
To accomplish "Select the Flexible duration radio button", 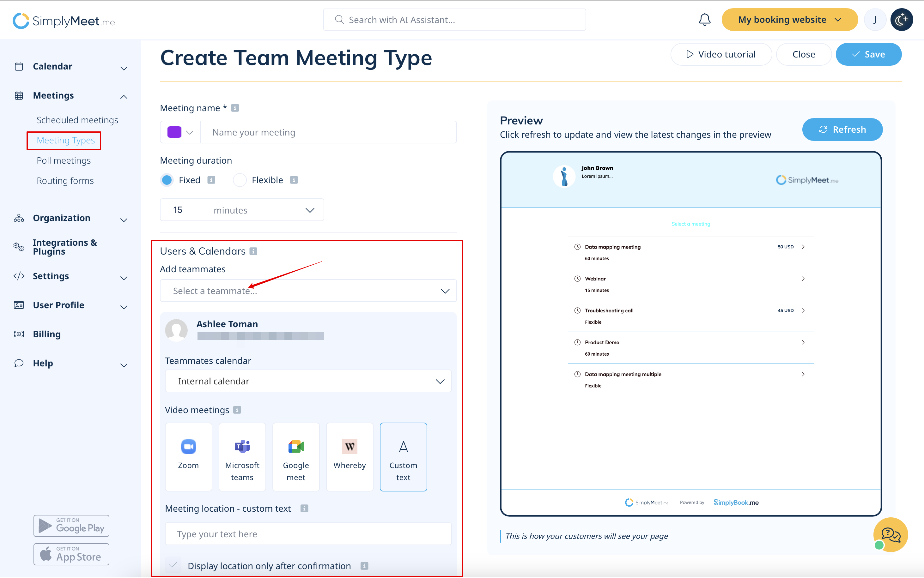I will [240, 180].
